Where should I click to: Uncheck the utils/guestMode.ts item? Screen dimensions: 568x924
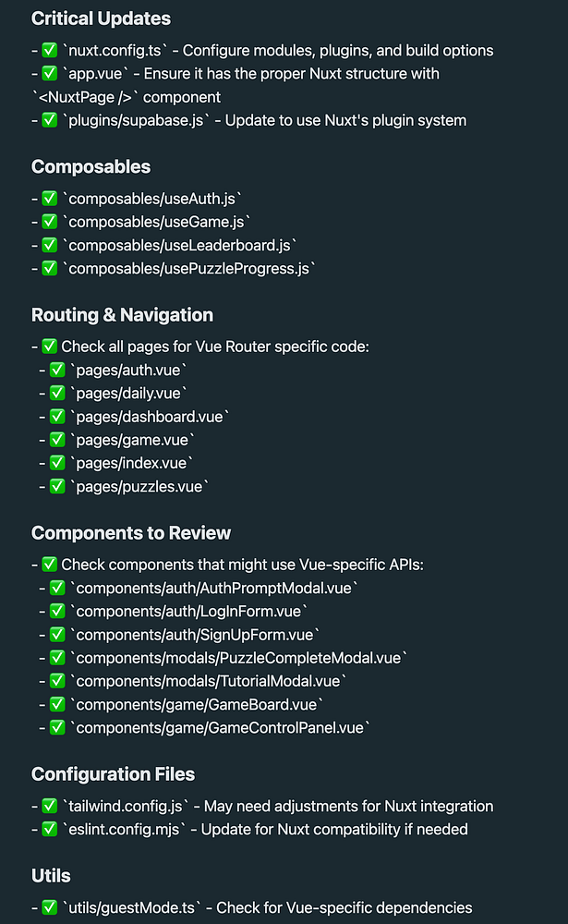tap(50, 908)
